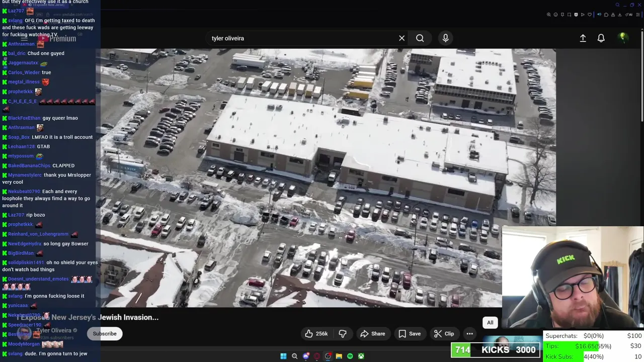Open the browser AI assistant icon
644x362 pixels.
coord(629,15)
